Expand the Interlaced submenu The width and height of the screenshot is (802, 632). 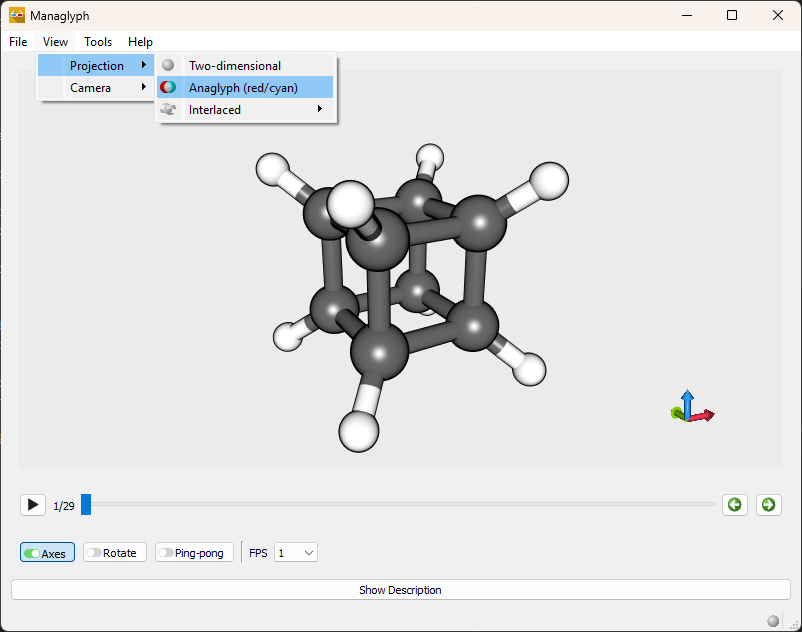tap(246, 110)
